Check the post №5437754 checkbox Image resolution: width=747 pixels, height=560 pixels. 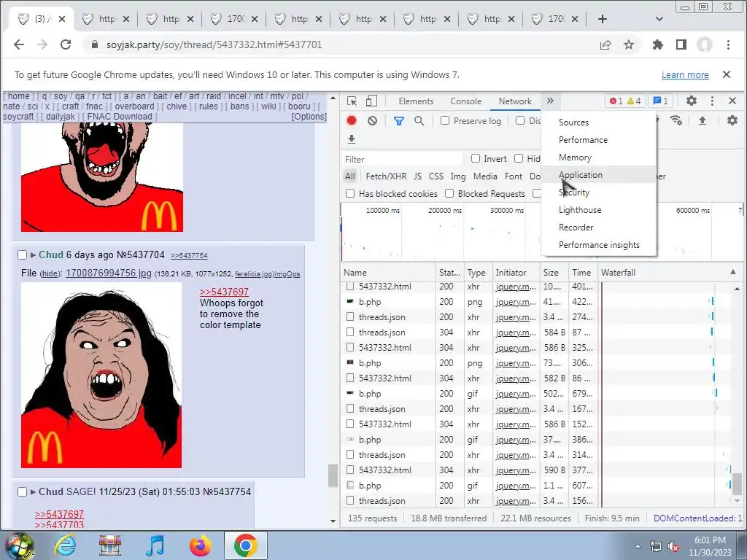tap(22, 491)
